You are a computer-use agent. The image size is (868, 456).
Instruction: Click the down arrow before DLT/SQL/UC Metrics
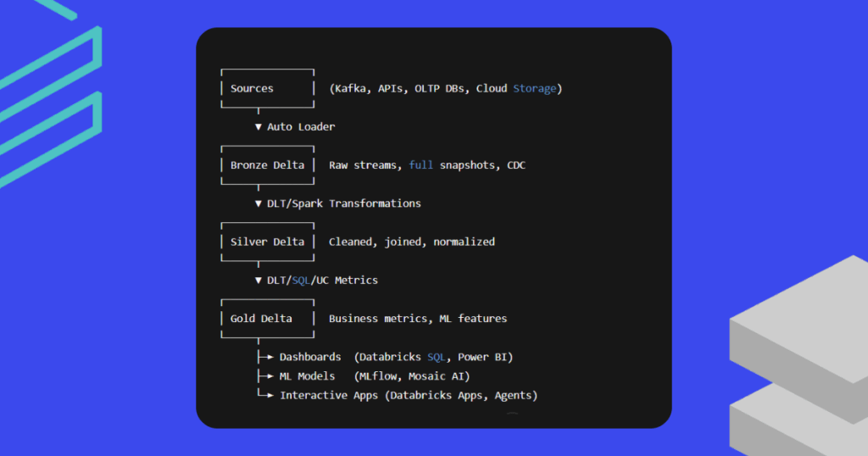[259, 281]
